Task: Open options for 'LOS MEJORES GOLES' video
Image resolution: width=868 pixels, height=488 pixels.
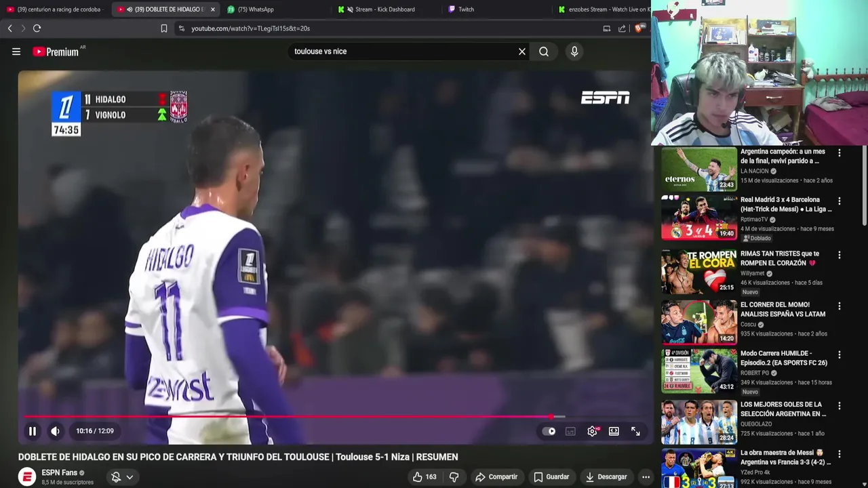Action: 840,406
